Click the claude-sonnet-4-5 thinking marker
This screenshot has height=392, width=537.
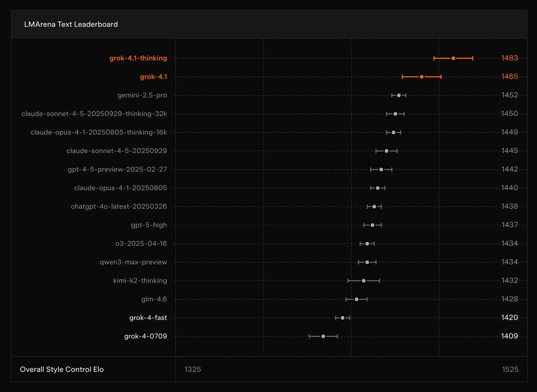pos(395,114)
